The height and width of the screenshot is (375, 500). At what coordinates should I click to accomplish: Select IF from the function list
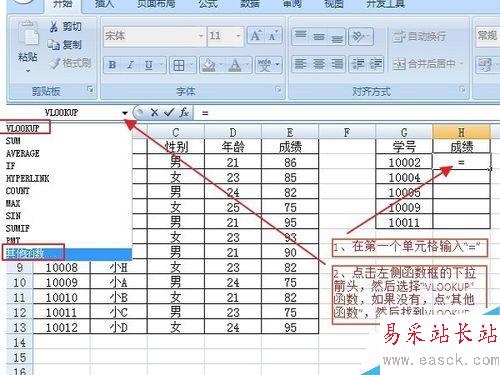pos(10,166)
